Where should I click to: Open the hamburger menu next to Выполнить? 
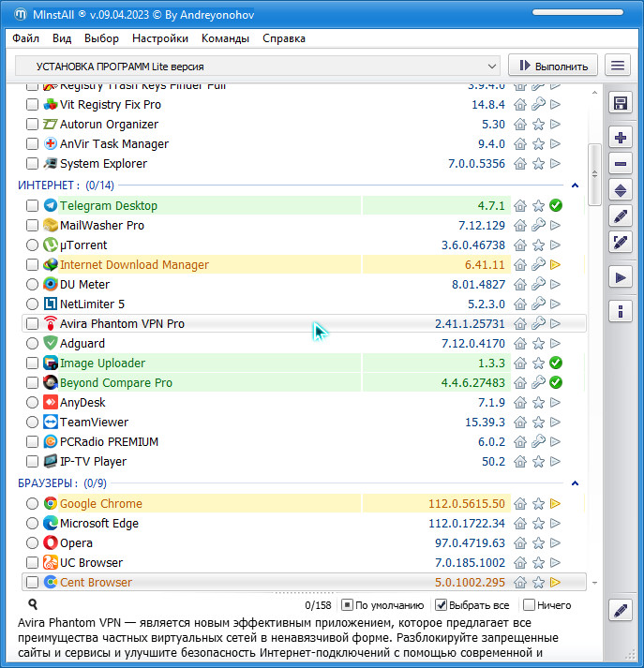pos(617,66)
